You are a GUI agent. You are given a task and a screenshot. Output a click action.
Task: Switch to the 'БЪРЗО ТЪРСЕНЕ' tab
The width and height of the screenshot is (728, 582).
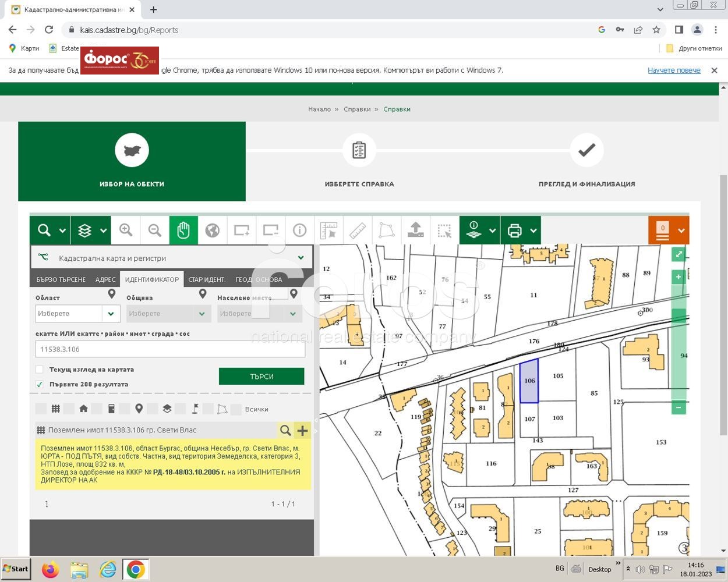coord(61,279)
